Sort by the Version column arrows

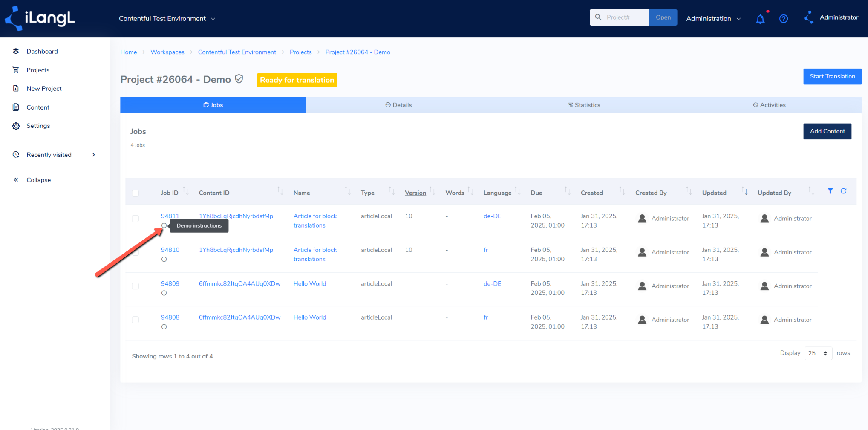pyautogui.click(x=432, y=190)
